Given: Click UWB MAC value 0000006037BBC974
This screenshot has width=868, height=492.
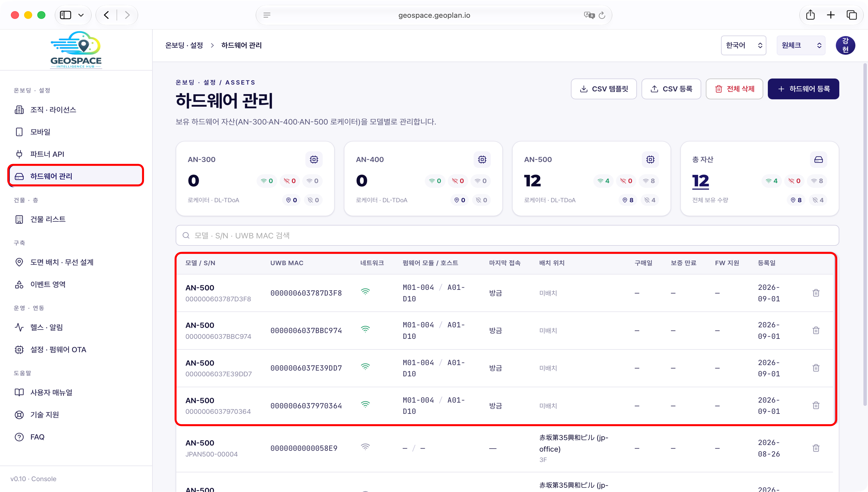Looking at the screenshot, I should pyautogui.click(x=306, y=331).
